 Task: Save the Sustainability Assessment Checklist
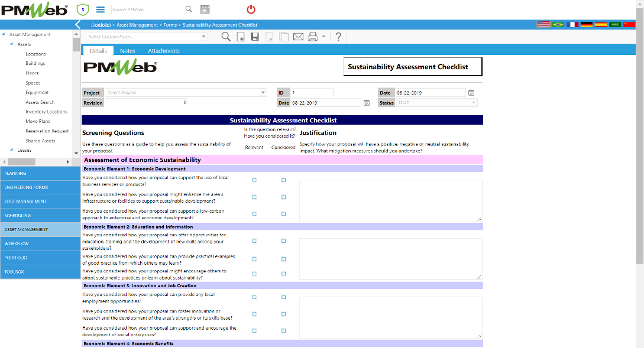click(x=255, y=37)
